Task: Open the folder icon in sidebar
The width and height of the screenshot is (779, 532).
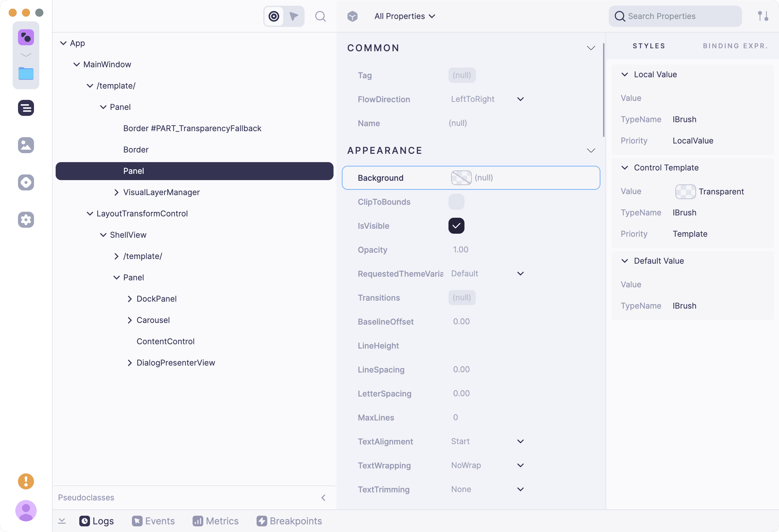Action: click(x=26, y=73)
